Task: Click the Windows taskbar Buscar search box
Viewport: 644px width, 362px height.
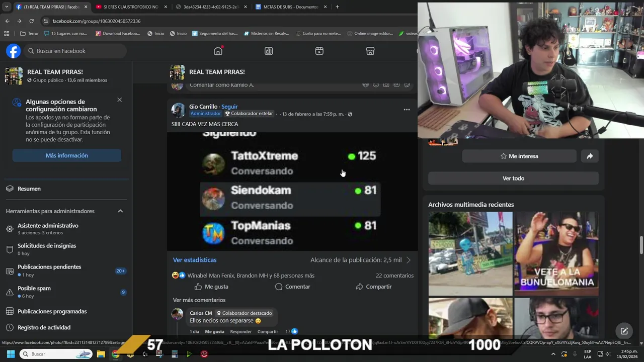Action: tap(56, 354)
